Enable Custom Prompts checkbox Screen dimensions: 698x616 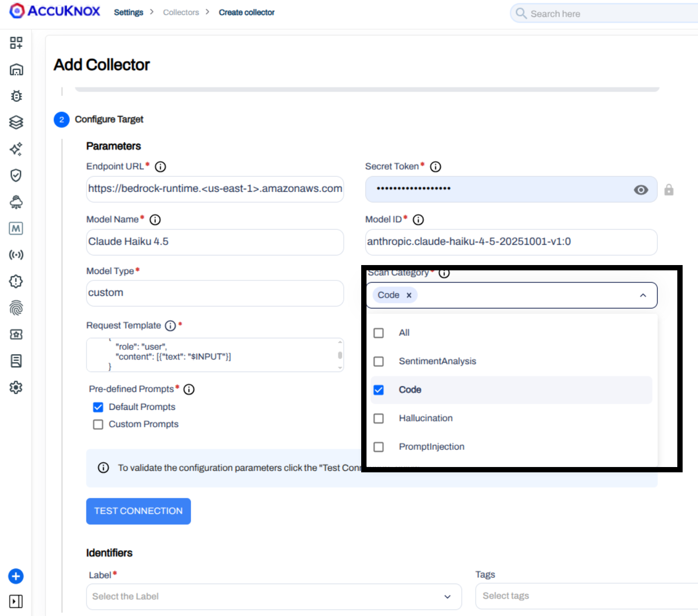pos(98,425)
